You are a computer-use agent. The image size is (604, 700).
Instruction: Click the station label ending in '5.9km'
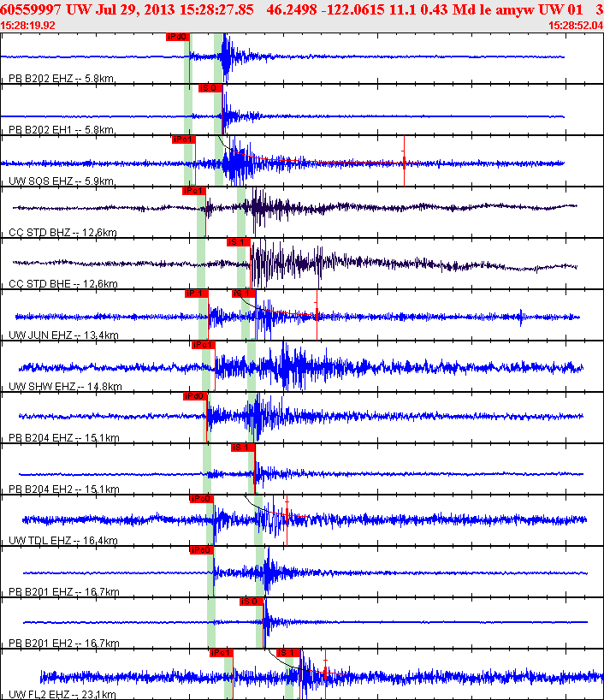pyautogui.click(x=62, y=181)
